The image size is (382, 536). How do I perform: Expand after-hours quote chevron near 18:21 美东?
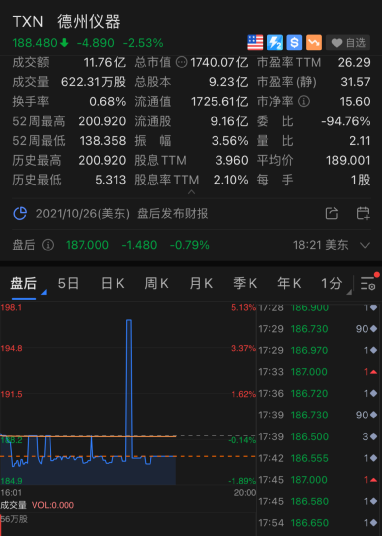(365, 245)
